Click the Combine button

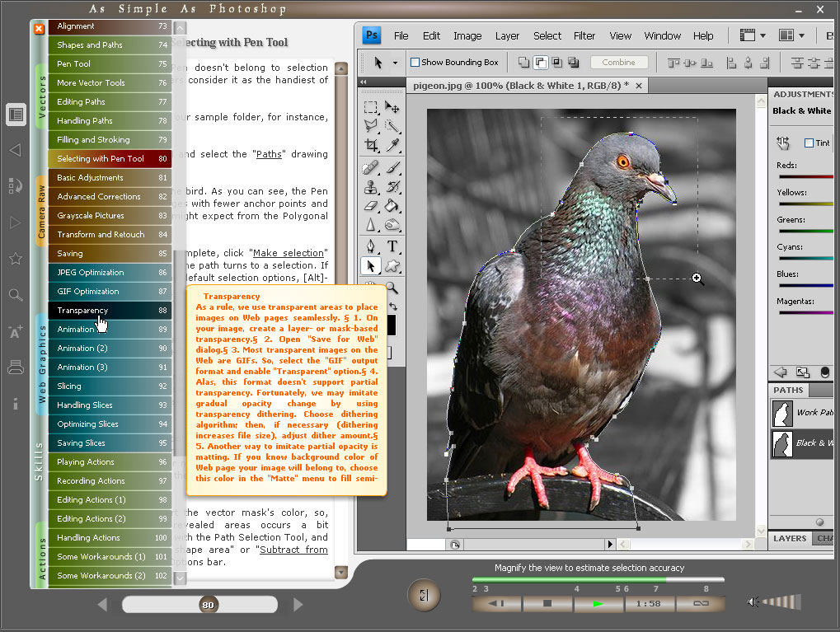coord(619,61)
